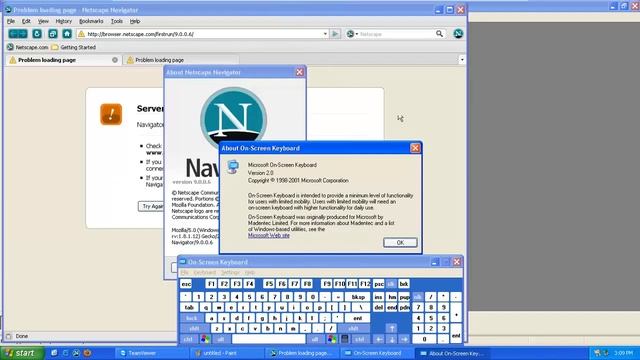This screenshot has height=360, width=640.
Task: Click the Netscape quick launch icon on the taskbar
Action: tap(76, 353)
